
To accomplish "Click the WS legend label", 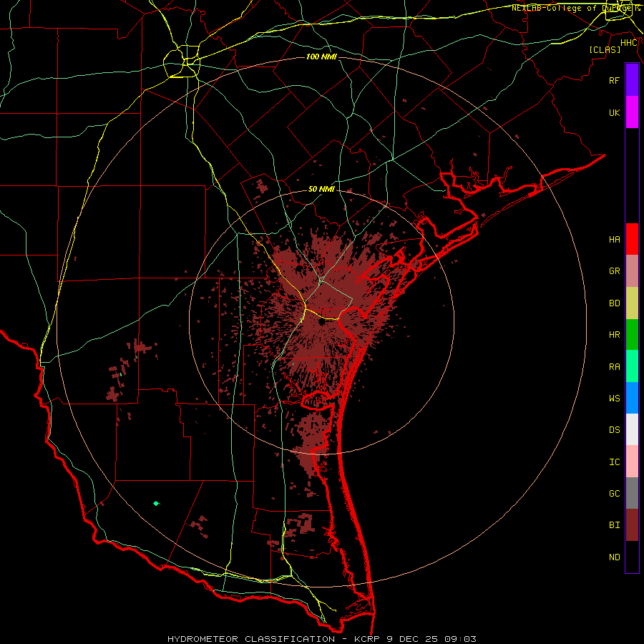I will point(614,398).
